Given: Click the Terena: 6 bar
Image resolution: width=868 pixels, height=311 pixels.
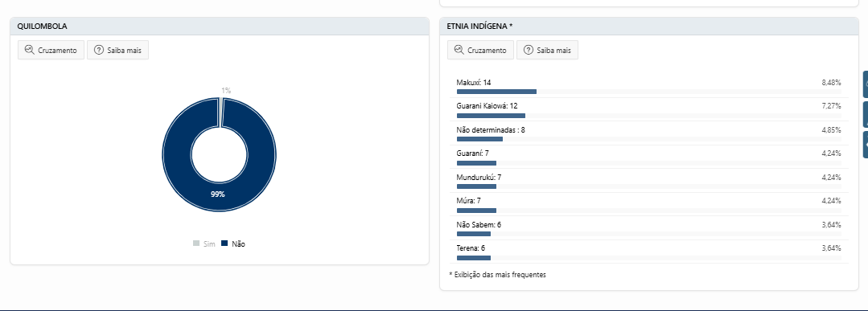Looking at the screenshot, I should click(474, 258).
